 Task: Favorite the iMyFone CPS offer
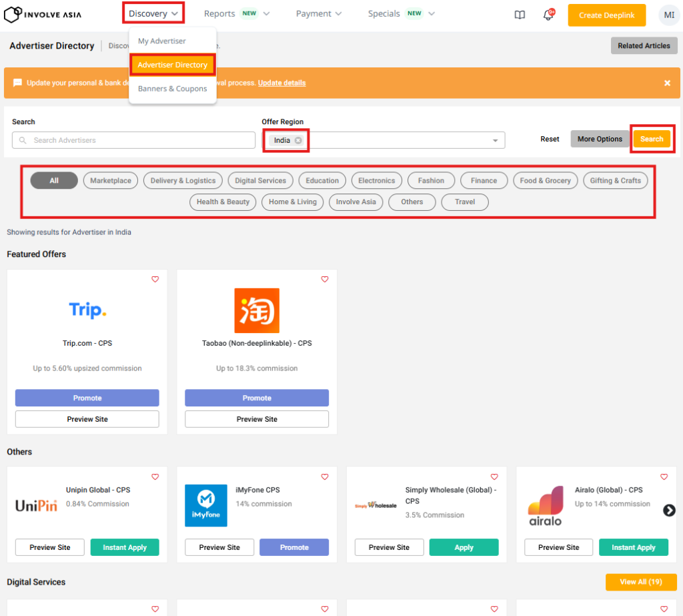(325, 477)
